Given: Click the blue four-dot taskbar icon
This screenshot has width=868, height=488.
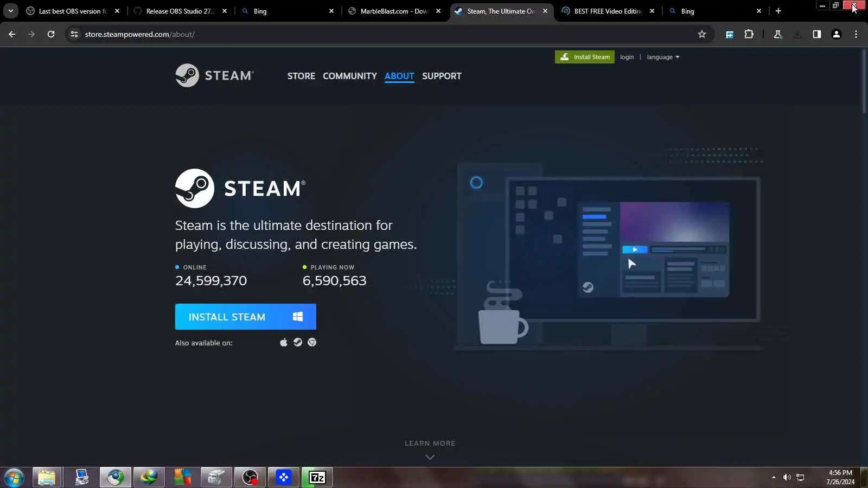Looking at the screenshot, I should pyautogui.click(x=283, y=477).
